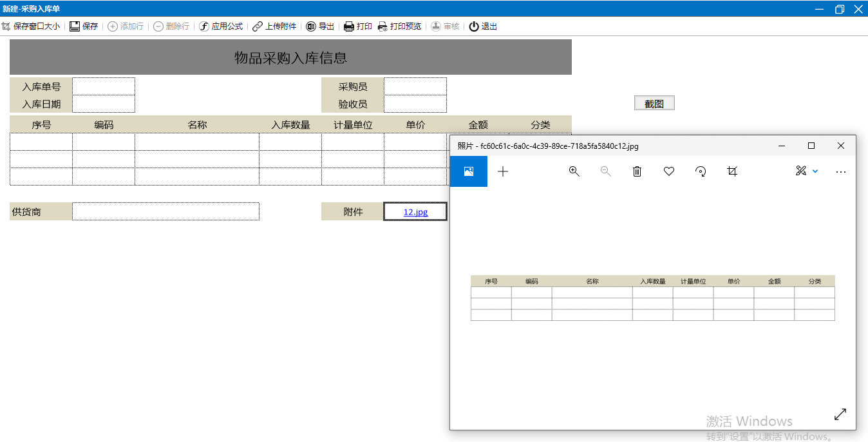Focus the 采购员 input field
The width and height of the screenshot is (868, 442).
(x=415, y=86)
